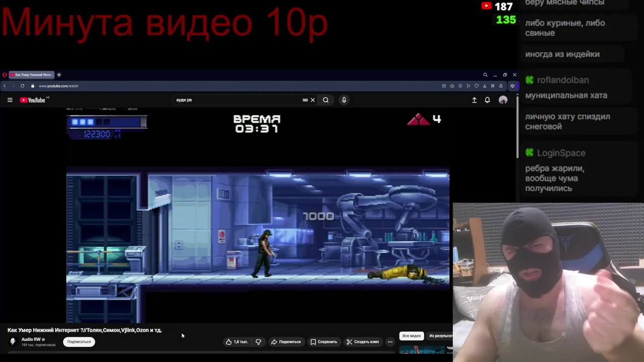Open the Audio RW channel name link
The width and height of the screenshot is (644, 362).
click(x=31, y=339)
